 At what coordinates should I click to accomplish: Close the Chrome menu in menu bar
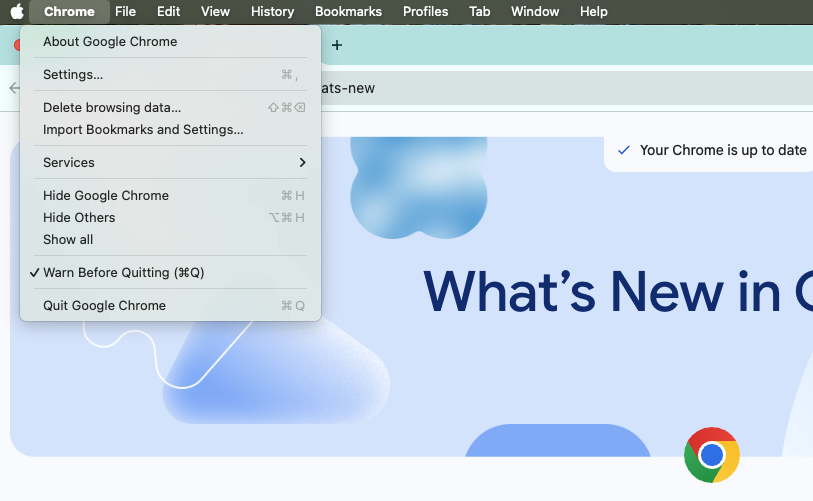pos(69,11)
